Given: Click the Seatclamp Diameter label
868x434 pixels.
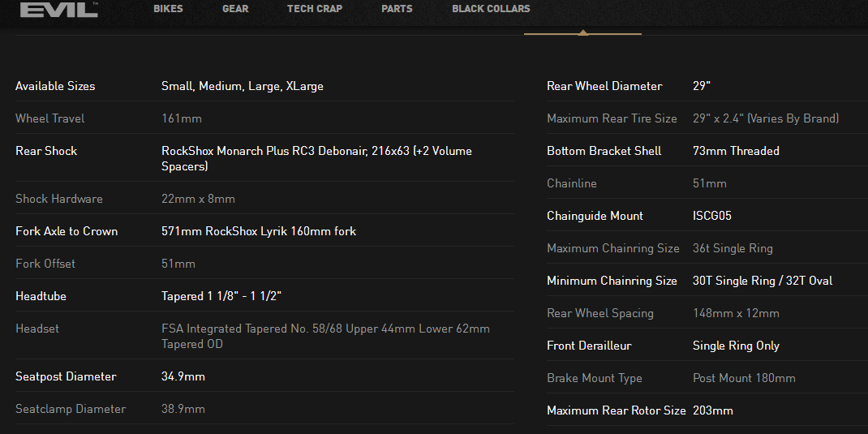Looking at the screenshot, I should pyautogui.click(x=71, y=409).
